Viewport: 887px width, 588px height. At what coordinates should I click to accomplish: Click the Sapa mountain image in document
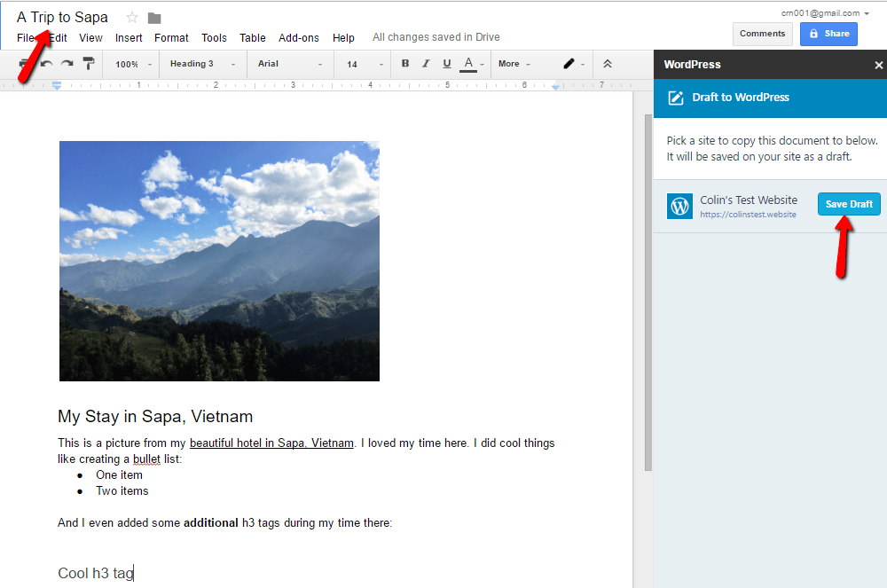(219, 261)
